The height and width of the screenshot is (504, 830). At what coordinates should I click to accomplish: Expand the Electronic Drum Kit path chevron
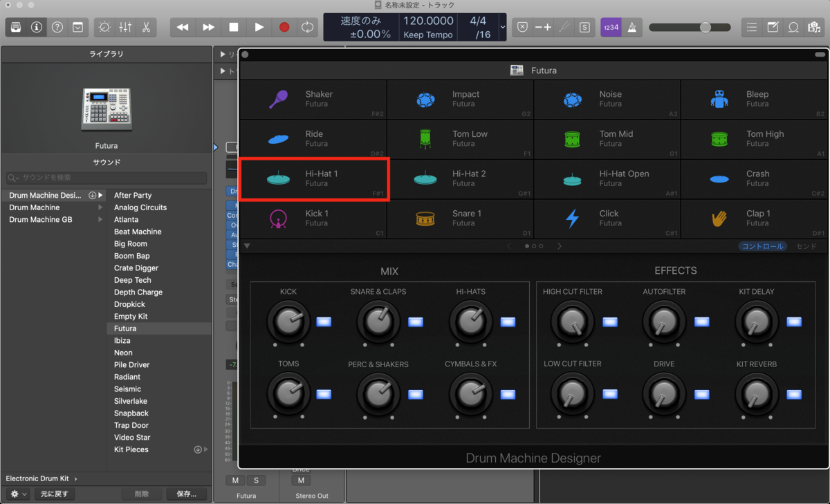coord(75,478)
